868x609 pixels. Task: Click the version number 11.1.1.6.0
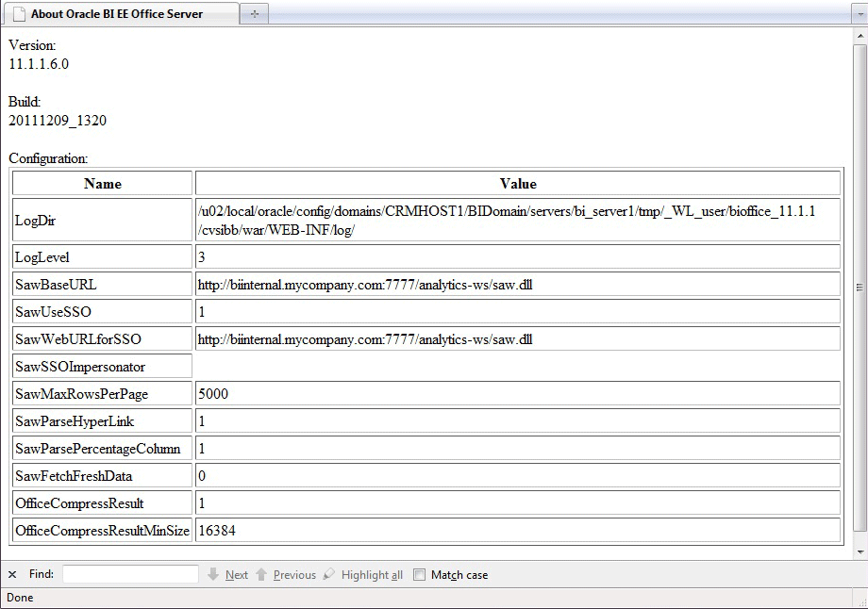pyautogui.click(x=39, y=63)
